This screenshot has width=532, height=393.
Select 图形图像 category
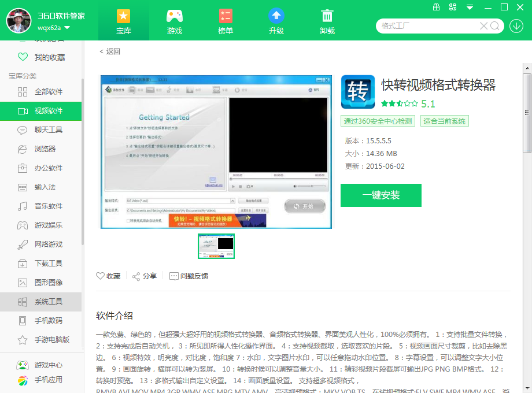(40, 283)
